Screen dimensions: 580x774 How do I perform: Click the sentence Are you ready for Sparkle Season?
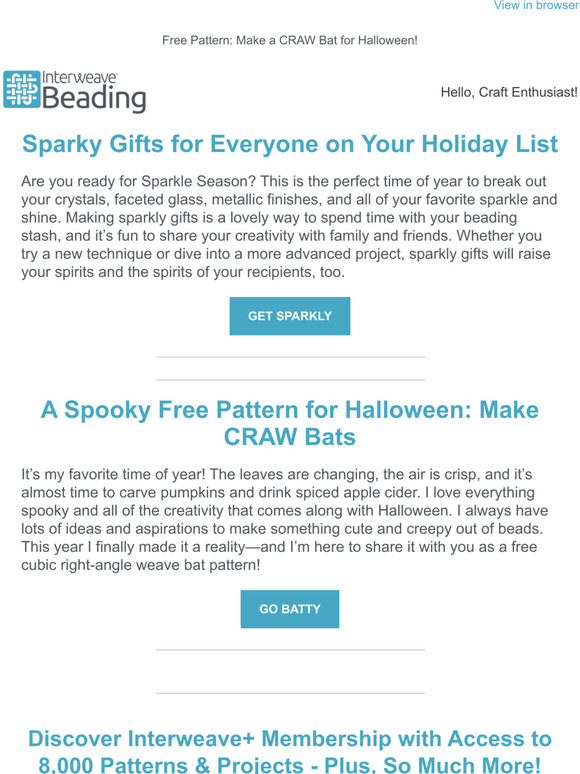pos(139,181)
